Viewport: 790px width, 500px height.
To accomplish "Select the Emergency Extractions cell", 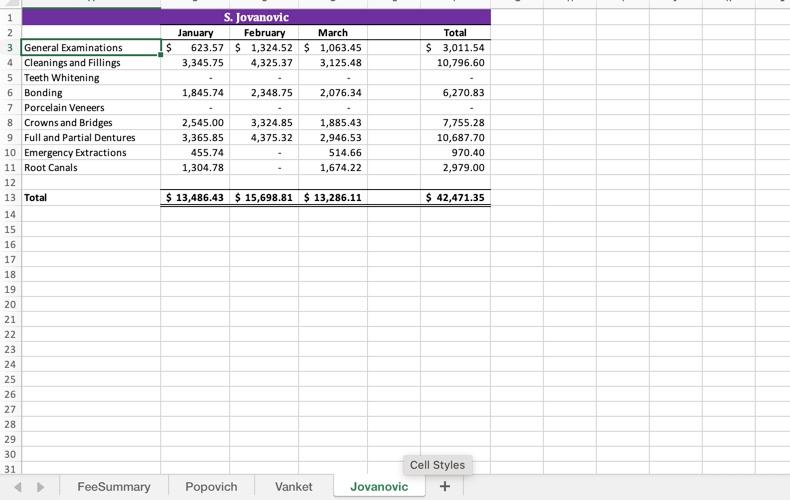I will pyautogui.click(x=91, y=153).
